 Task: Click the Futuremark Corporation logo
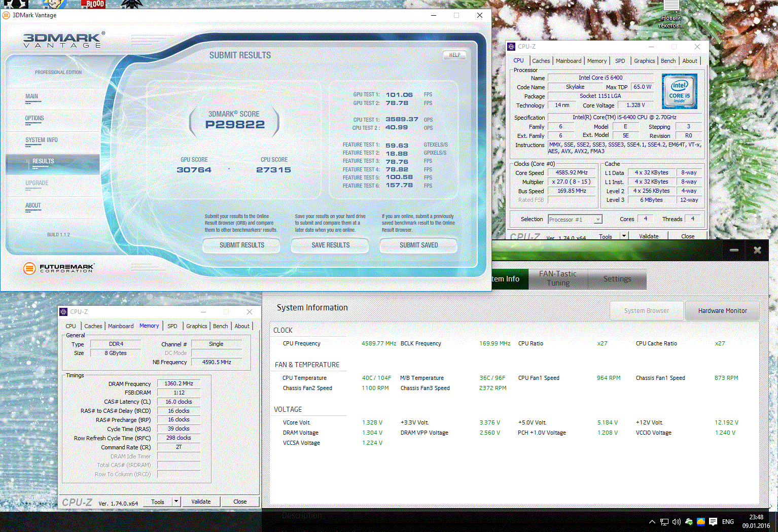point(59,268)
